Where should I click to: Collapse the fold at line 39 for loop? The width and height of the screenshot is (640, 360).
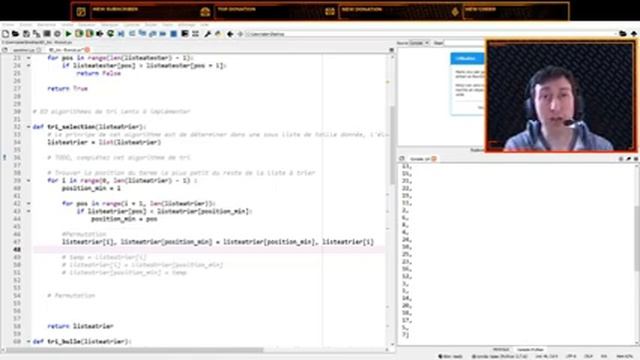tap(29, 180)
